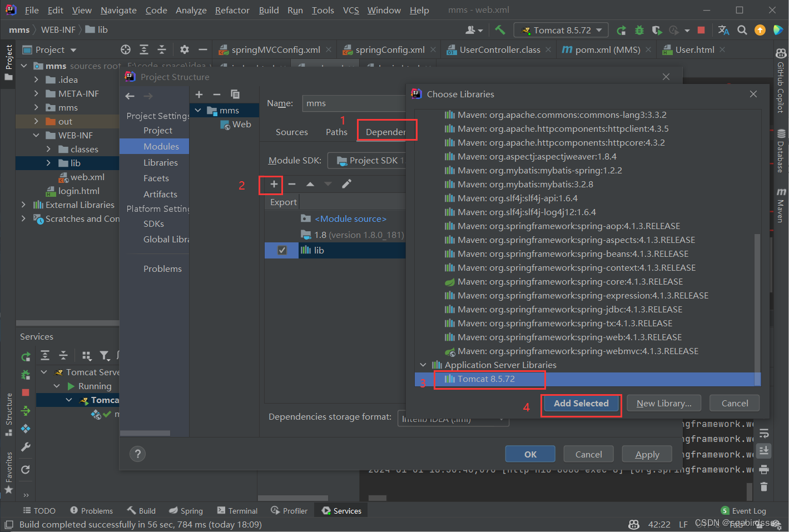Click Cancel in Project Structure dialog
This screenshot has width=789, height=532.
pos(588,454)
